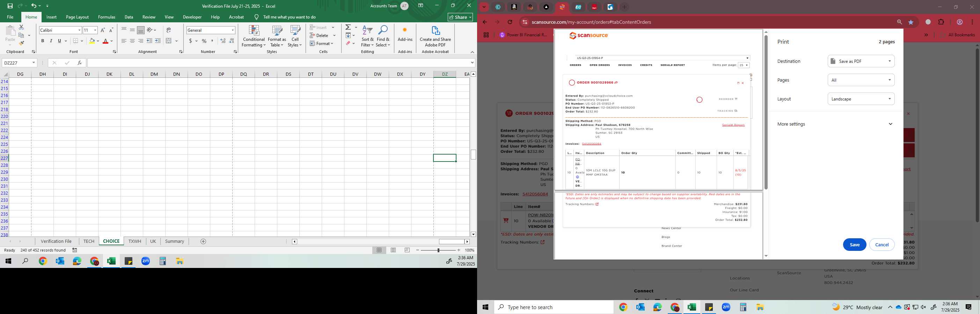Open the font size 11 dropdown
980x314 pixels.
pyautogui.click(x=95, y=30)
